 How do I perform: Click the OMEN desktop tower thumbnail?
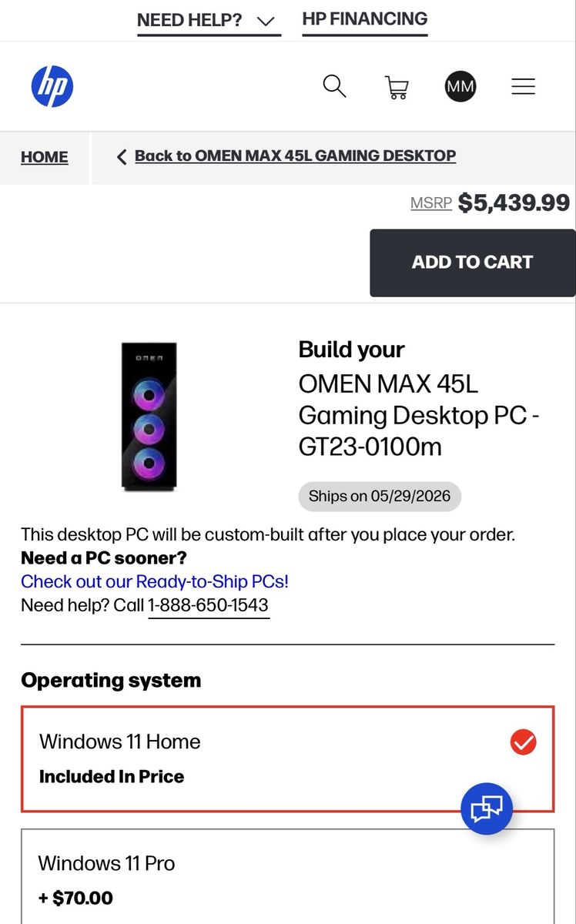tap(149, 417)
